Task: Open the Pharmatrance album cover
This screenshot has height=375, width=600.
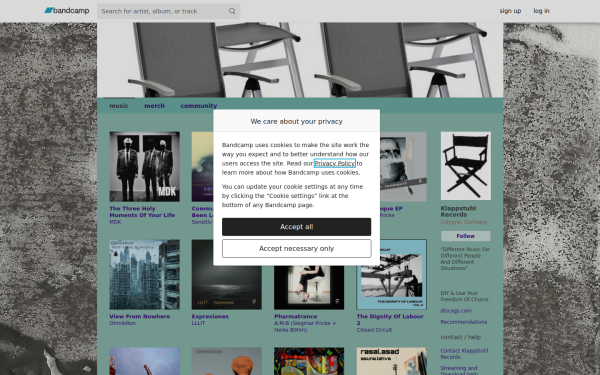Action: tap(309, 287)
